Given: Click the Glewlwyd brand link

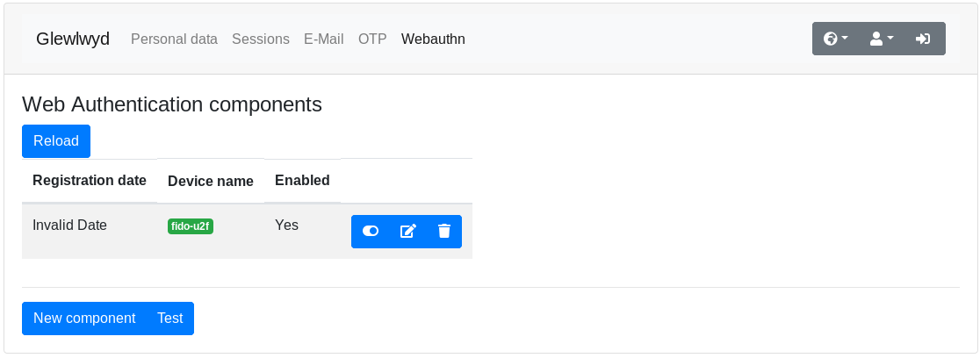Looking at the screenshot, I should (x=73, y=39).
